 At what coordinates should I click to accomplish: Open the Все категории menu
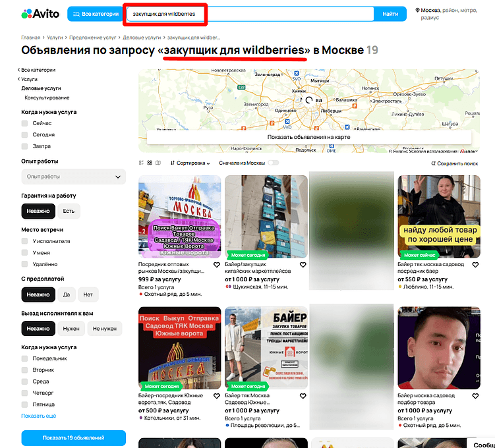[96, 14]
